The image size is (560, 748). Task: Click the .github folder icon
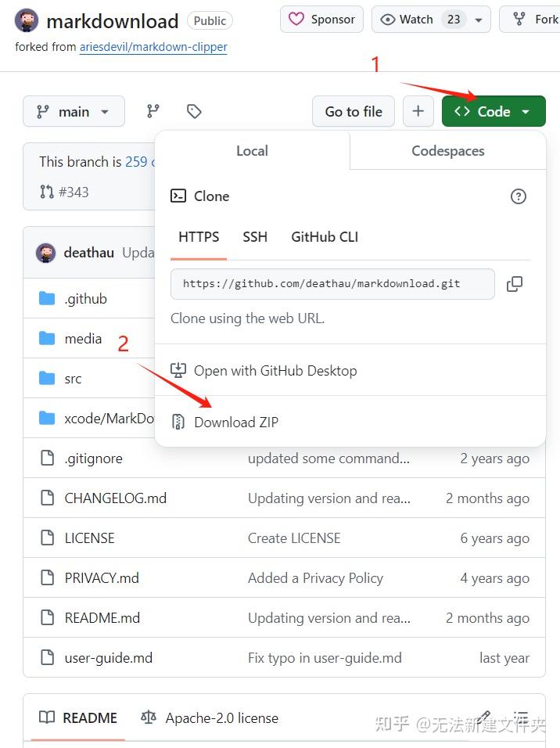tap(47, 299)
